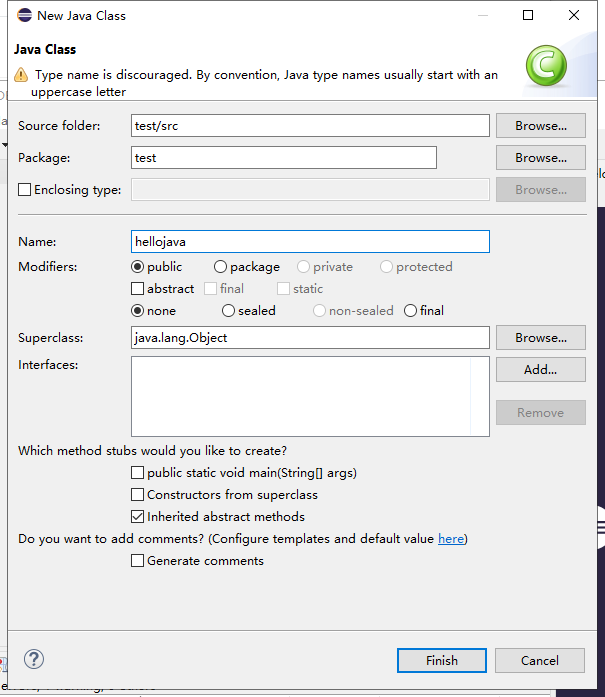Maximize the New Java Class dialog

click(x=528, y=15)
